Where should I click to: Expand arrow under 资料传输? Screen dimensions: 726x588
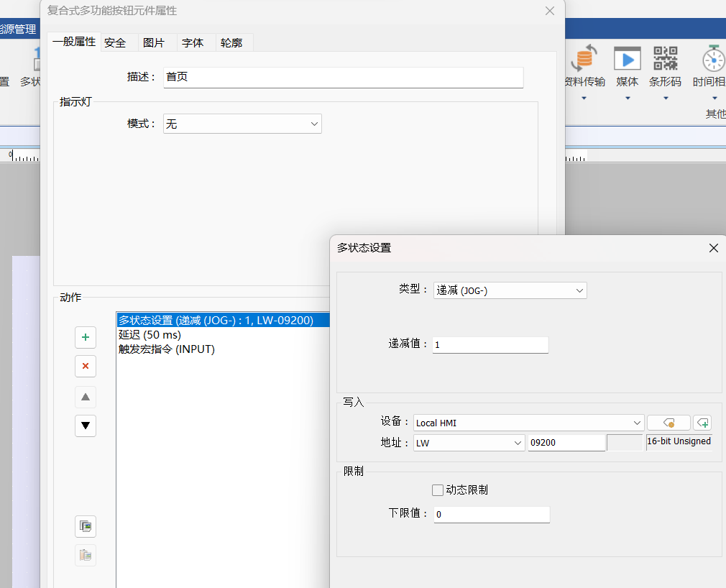pos(584,98)
